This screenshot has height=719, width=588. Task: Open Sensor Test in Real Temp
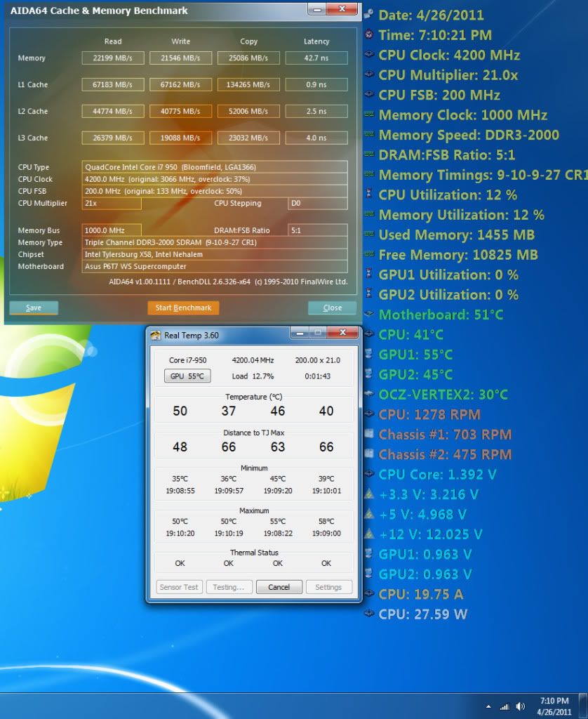179,587
